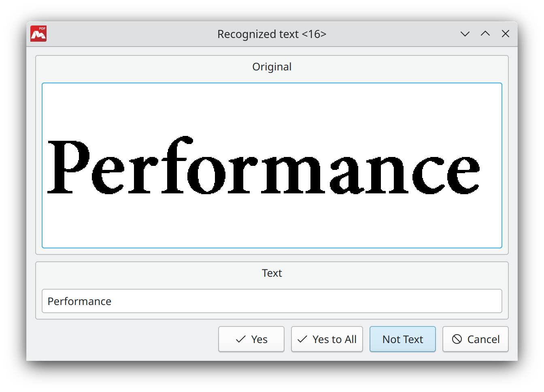The height and width of the screenshot is (392, 544).
Task: Place cursor after the word Performance in field
Action: 112,301
